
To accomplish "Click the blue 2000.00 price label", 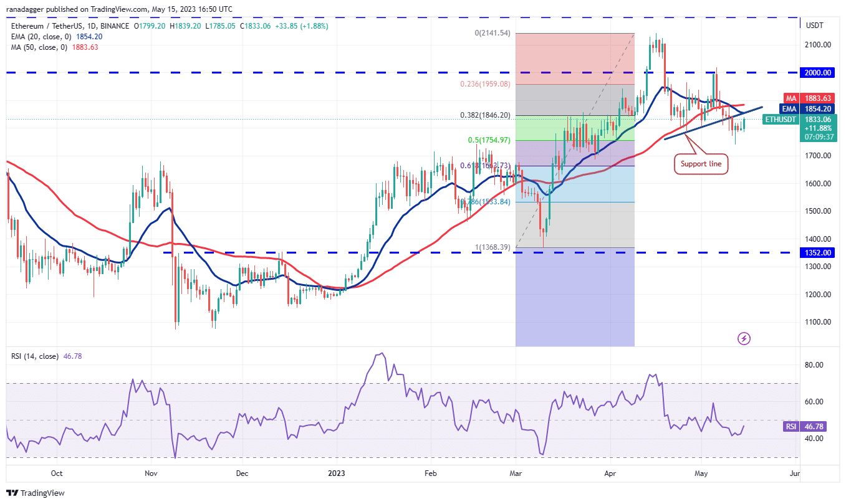I will point(819,72).
